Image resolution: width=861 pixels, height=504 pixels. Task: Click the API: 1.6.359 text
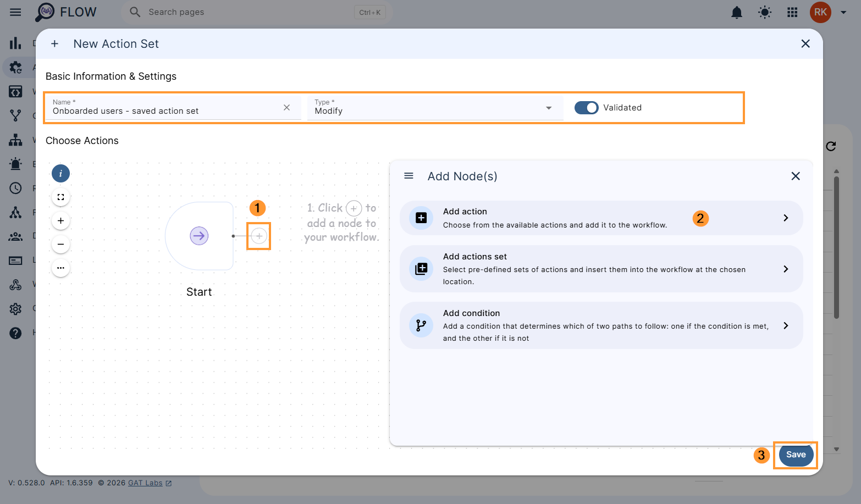pyautogui.click(x=71, y=483)
